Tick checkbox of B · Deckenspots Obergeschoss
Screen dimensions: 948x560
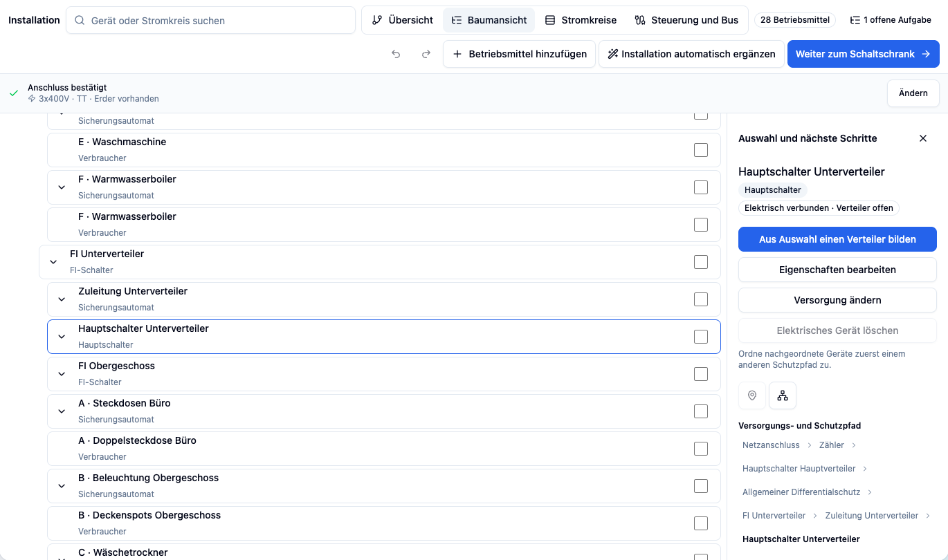[701, 523]
